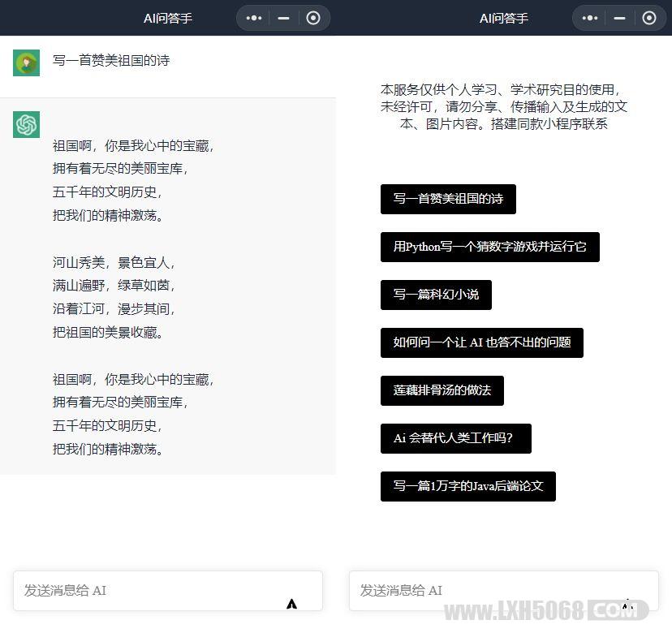The image size is (672, 633).
Task: Focus the right 发送消息给 AI input field
Action: click(504, 591)
